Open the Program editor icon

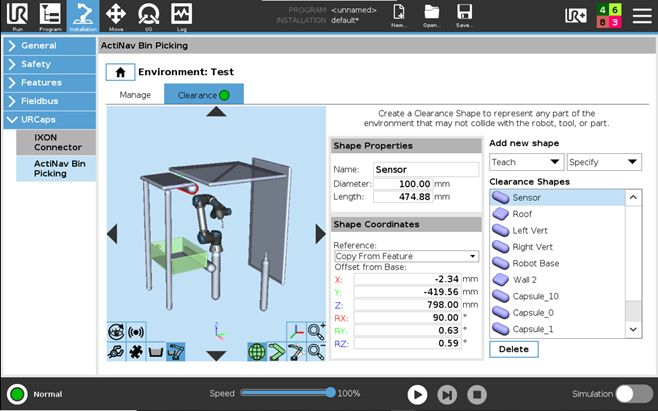50,16
